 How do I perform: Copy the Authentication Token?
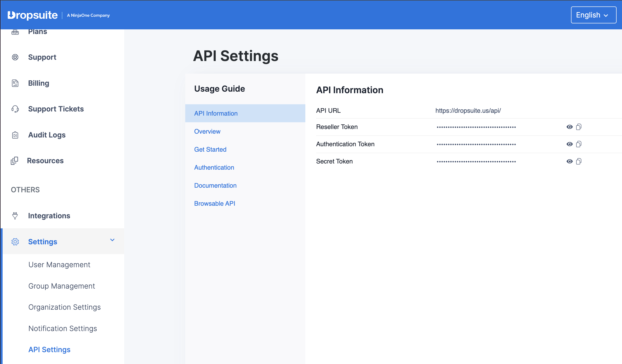point(579,144)
